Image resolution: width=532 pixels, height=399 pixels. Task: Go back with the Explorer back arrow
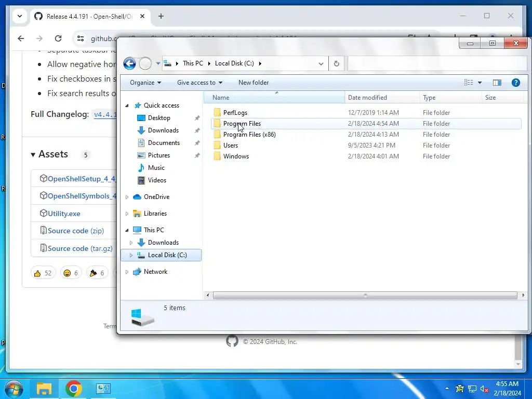(x=129, y=63)
